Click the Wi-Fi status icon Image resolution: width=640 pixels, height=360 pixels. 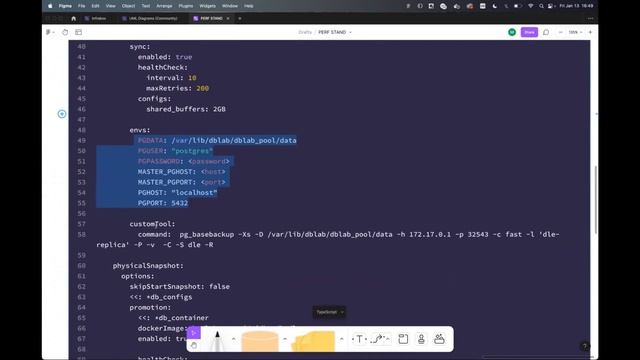tap(530, 6)
